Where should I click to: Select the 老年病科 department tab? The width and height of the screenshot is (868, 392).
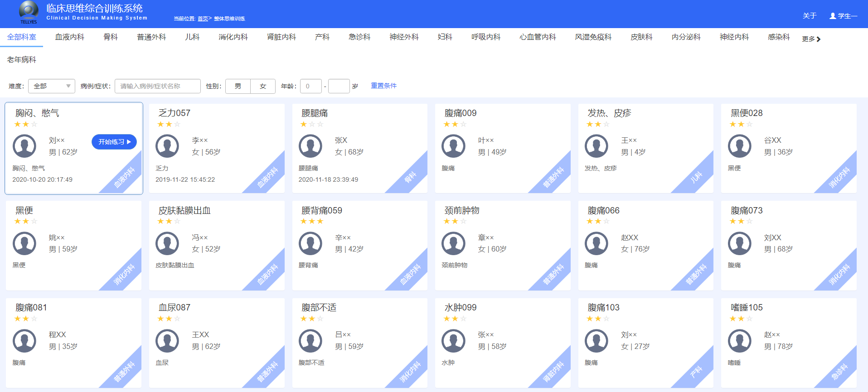point(22,60)
